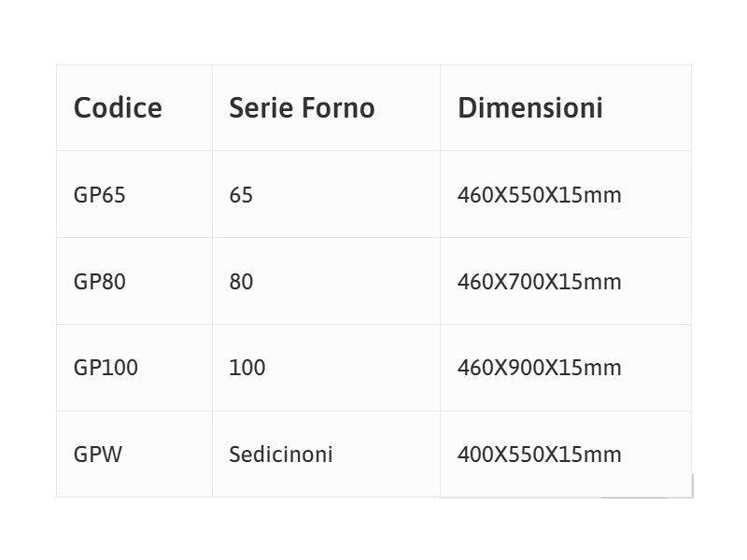
Task: Select the 460X900X15mm dimensions cell
Action: tap(539, 368)
